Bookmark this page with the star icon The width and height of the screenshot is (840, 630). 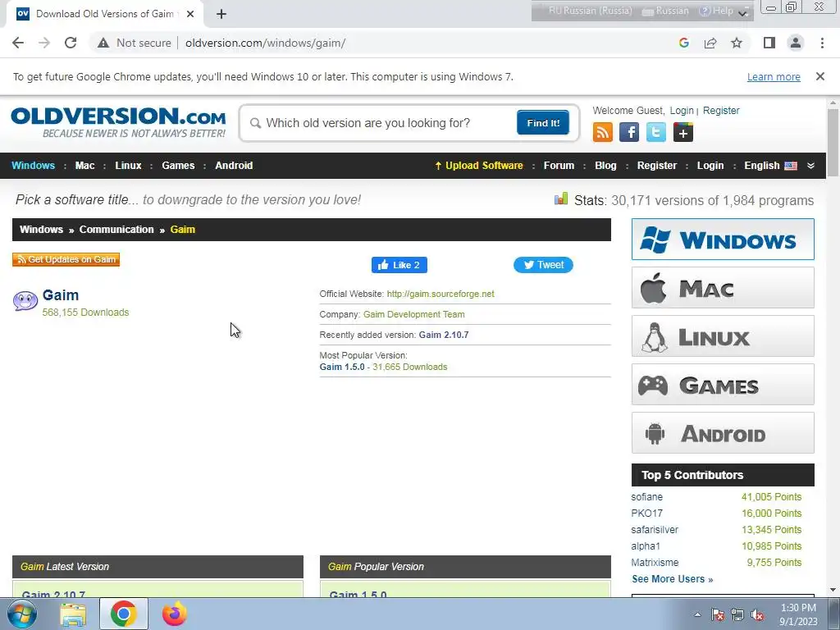[x=737, y=43]
